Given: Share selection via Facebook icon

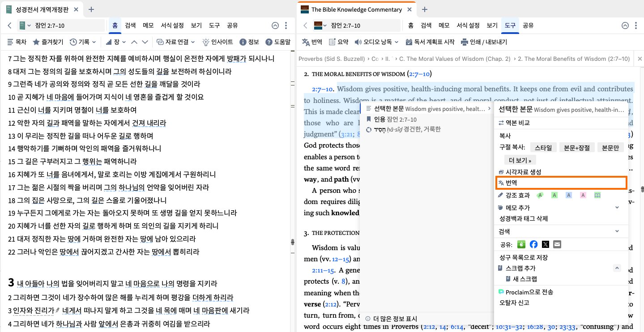Looking at the screenshot, I should (x=533, y=244).
